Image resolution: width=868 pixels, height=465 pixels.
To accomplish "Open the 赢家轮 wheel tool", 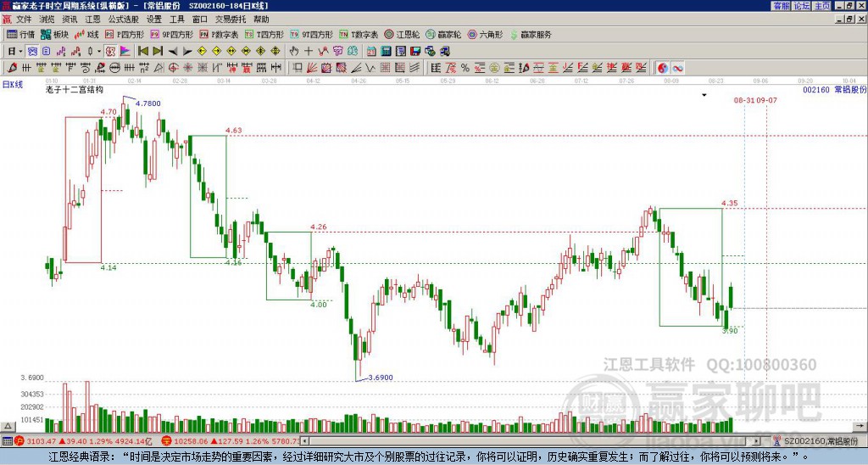I will point(443,34).
